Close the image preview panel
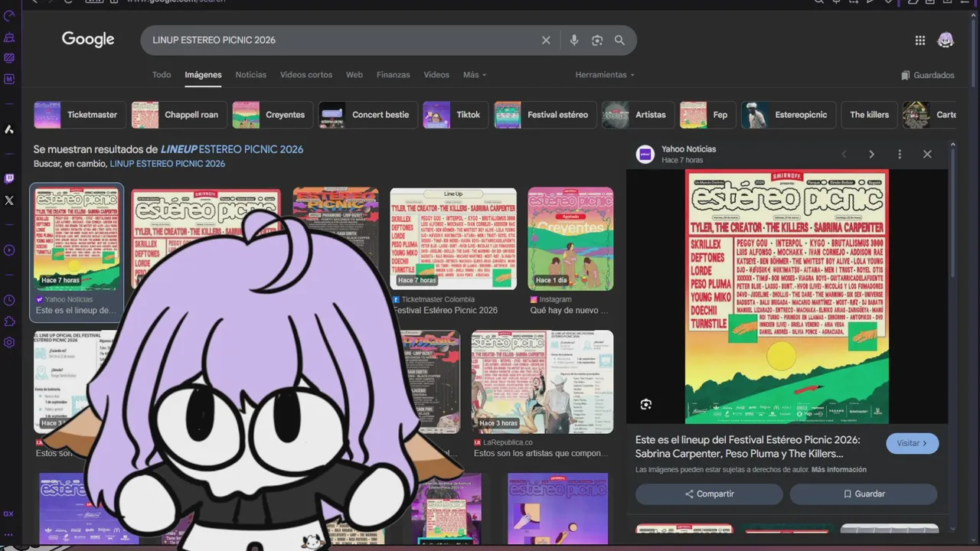Viewport: 980px width, 551px height. 927,155
